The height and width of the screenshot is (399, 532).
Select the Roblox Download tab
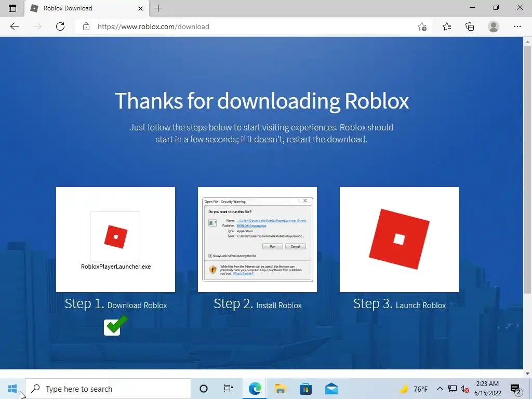[87, 8]
